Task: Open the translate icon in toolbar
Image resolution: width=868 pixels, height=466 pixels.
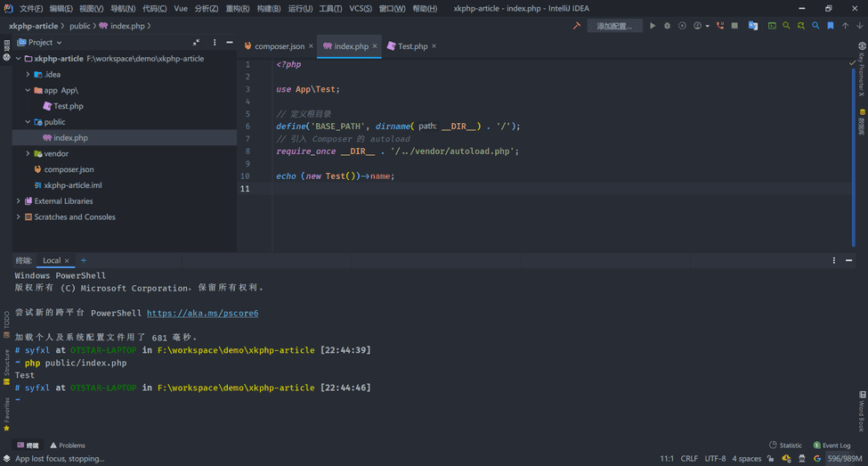Action: pyautogui.click(x=753, y=26)
